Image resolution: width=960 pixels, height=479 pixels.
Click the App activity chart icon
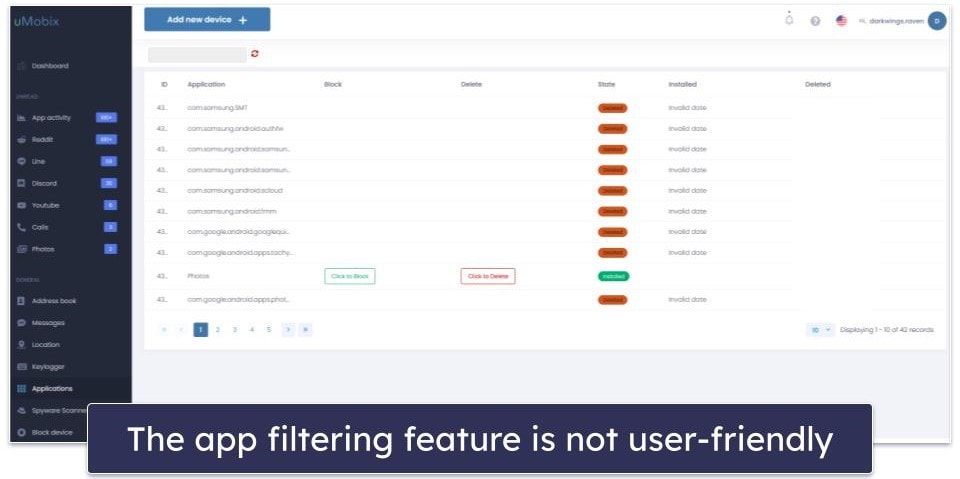pos(21,118)
